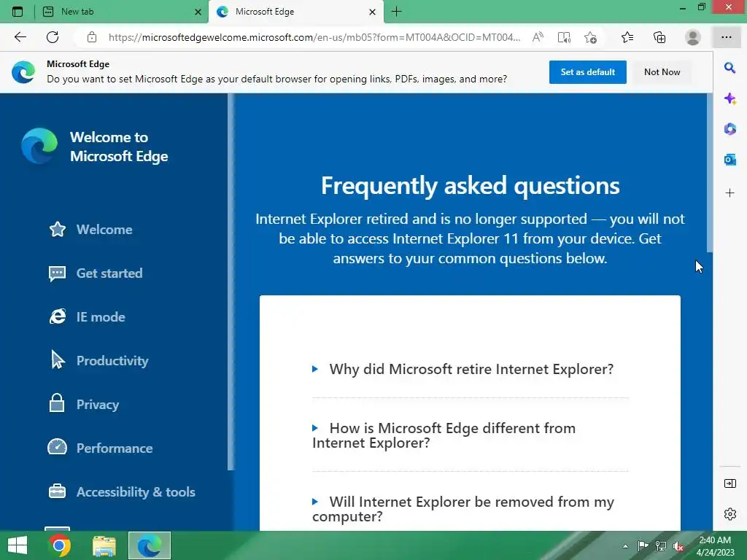Refresh the current page
This screenshot has width=747, height=560.
pyautogui.click(x=53, y=37)
